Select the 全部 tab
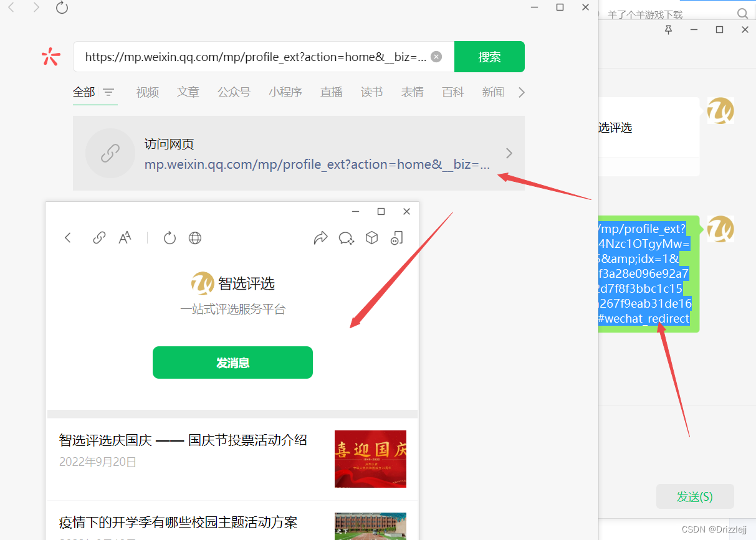756x540 pixels. pos(84,92)
